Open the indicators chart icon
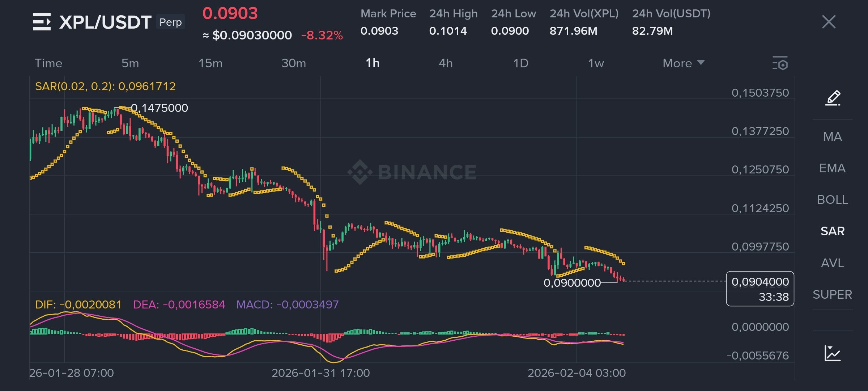 pyautogui.click(x=832, y=353)
